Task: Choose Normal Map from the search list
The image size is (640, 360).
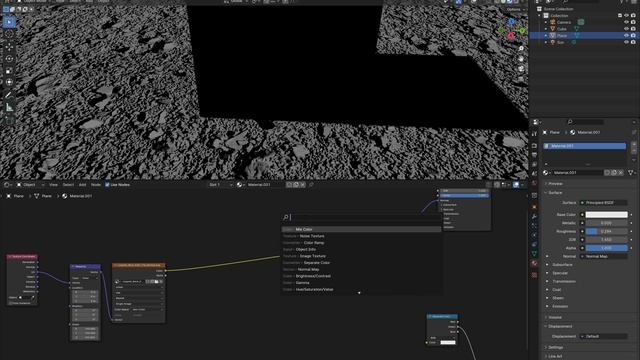Action: (x=361, y=269)
